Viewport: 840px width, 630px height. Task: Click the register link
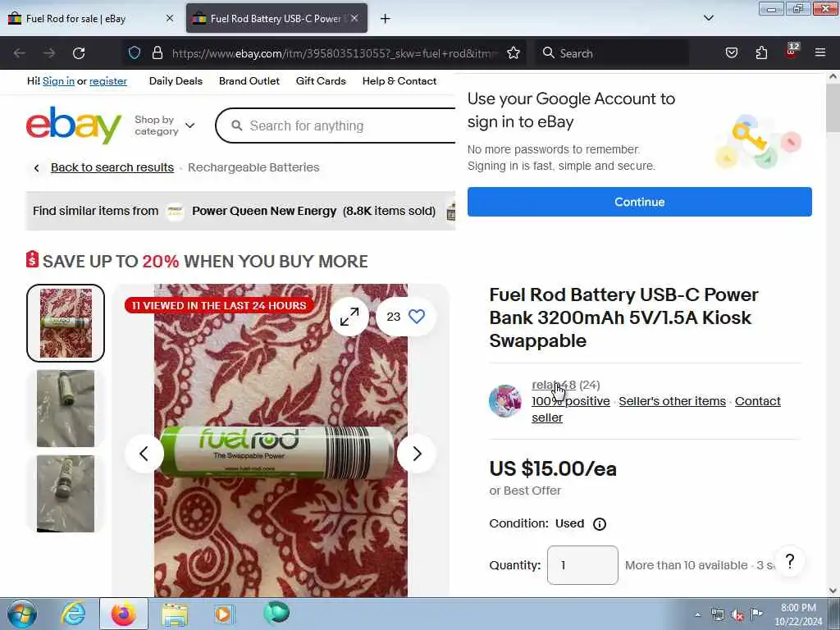click(x=108, y=81)
